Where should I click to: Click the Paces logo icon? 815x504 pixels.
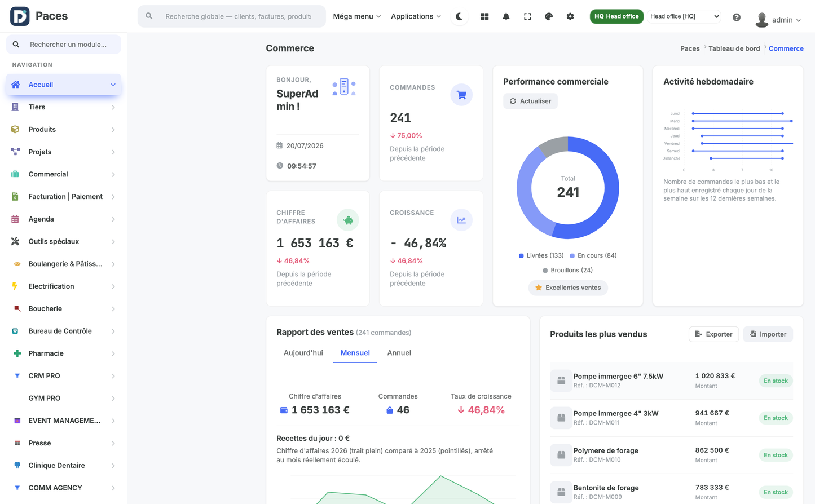point(20,16)
